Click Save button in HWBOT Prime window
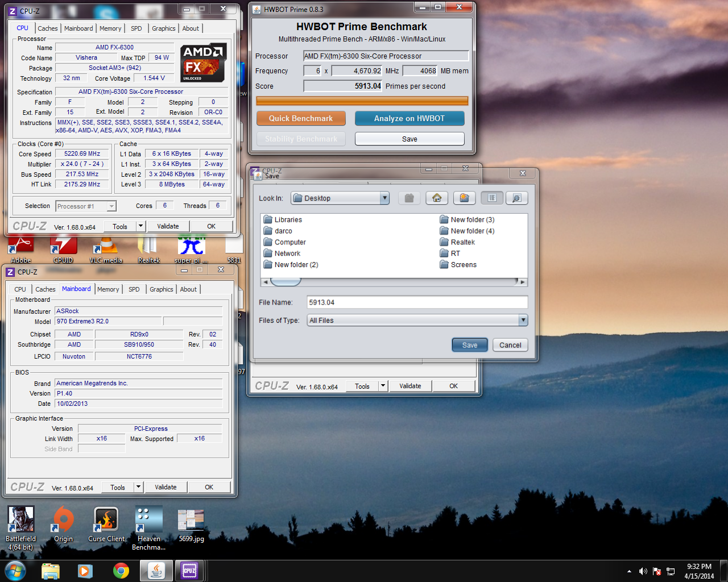Screen dimensions: 728x582 coord(409,139)
